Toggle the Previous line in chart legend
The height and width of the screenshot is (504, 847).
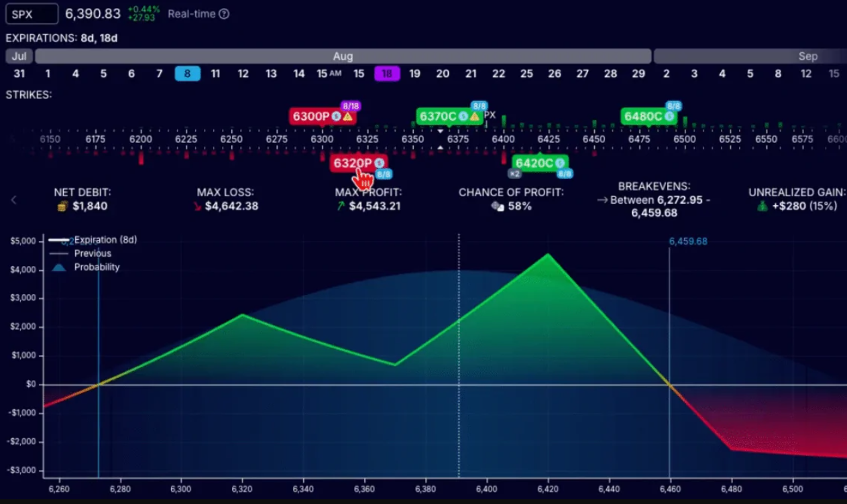tap(93, 253)
